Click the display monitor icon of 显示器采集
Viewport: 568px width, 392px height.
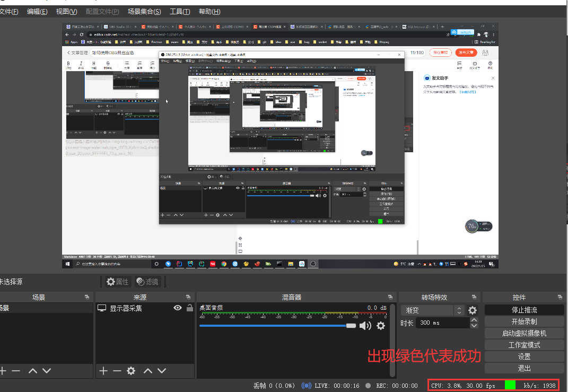tap(102, 308)
